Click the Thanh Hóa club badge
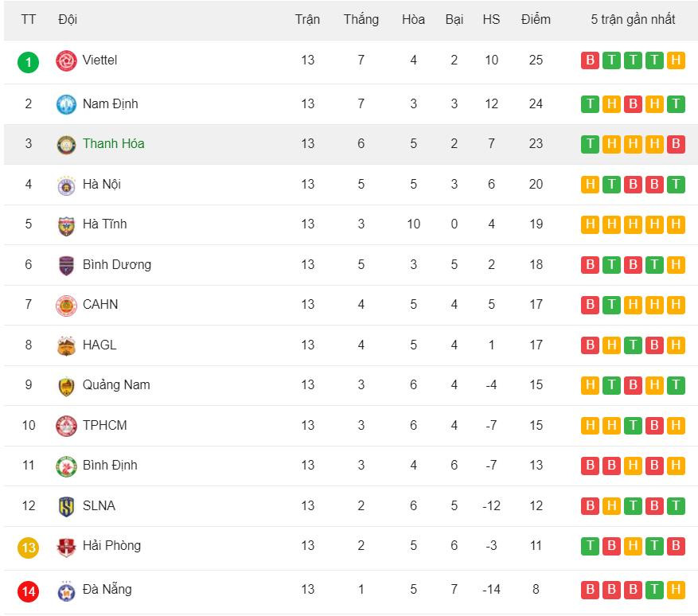 tap(66, 144)
